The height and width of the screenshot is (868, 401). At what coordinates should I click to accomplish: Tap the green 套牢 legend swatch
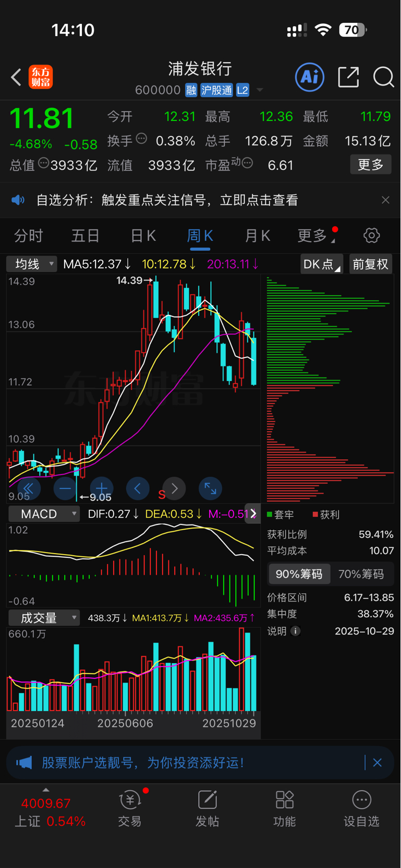click(270, 515)
